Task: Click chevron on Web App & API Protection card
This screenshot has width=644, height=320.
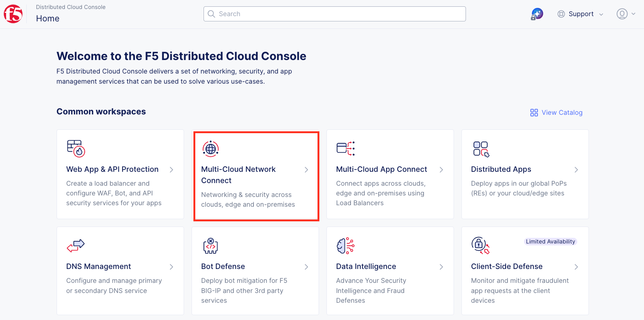Action: tap(171, 170)
